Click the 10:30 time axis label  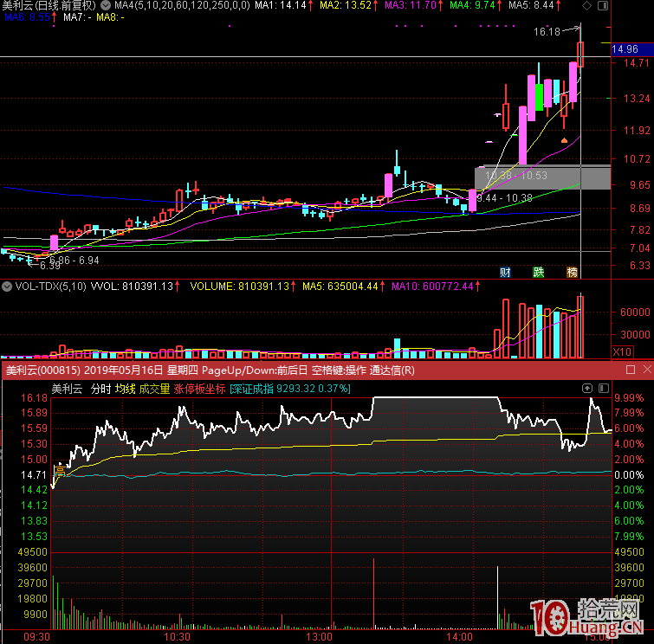click(177, 637)
